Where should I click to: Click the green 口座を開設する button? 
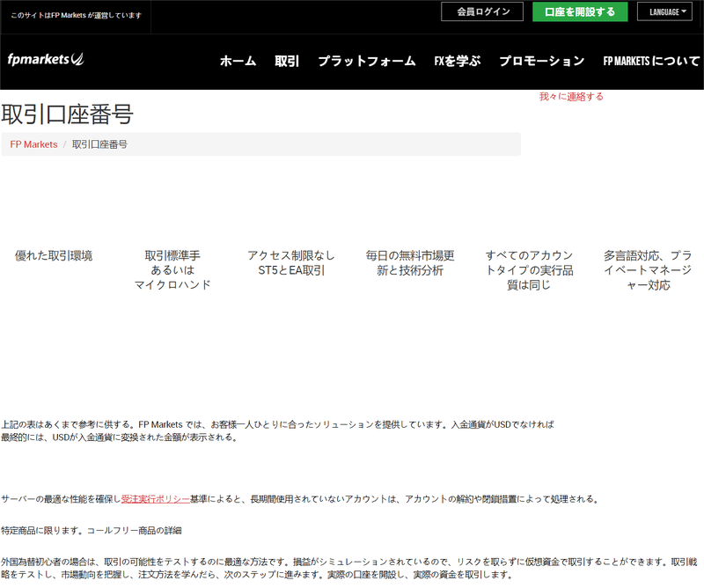(x=580, y=11)
